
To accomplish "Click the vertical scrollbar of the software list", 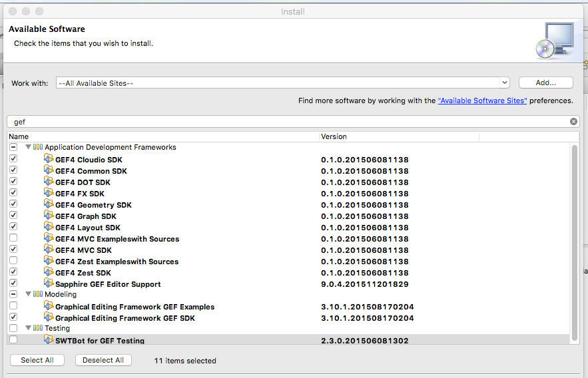I will point(575,240).
